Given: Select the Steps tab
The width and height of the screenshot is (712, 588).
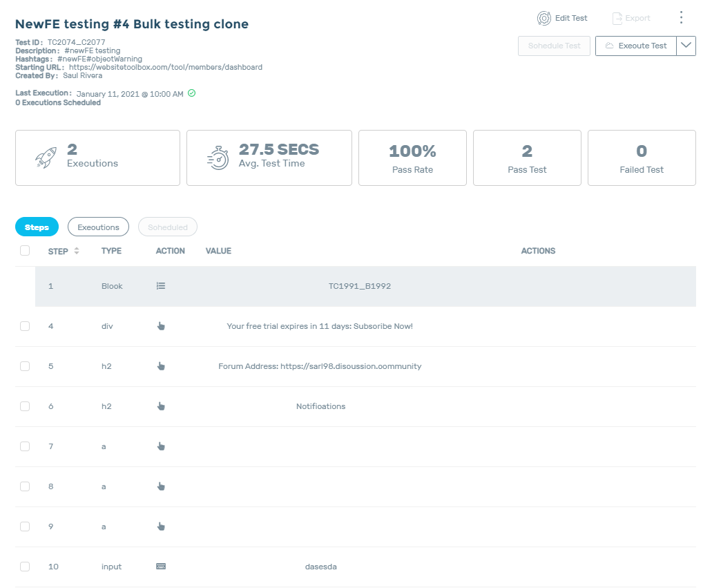Looking at the screenshot, I should tap(37, 227).
